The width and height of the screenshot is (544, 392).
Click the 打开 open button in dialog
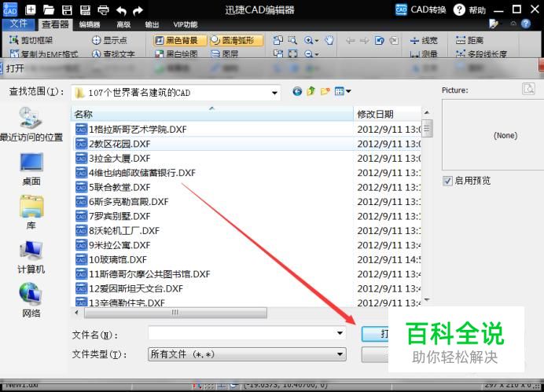[x=375, y=334]
